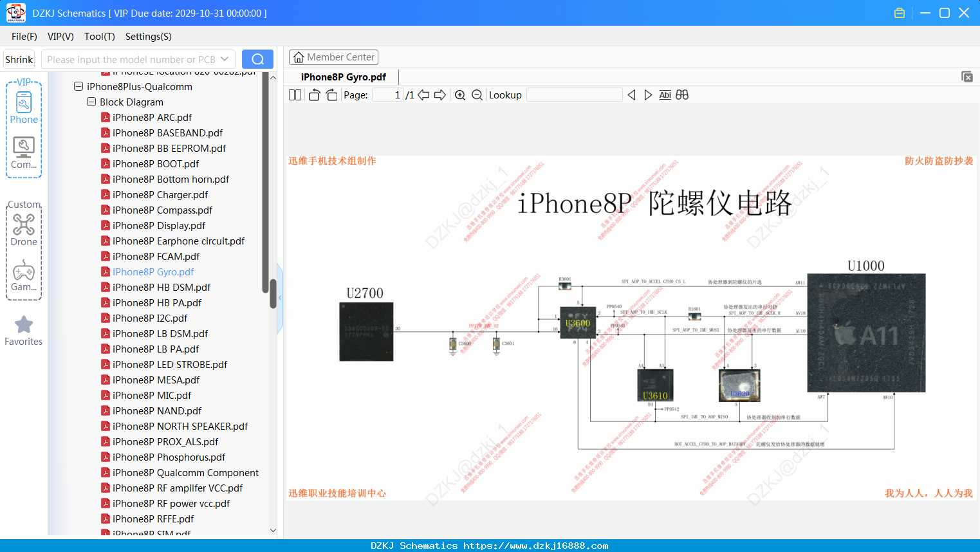The width and height of the screenshot is (980, 552).
Task: Rotate the page counterclockwise
Action: (314, 95)
